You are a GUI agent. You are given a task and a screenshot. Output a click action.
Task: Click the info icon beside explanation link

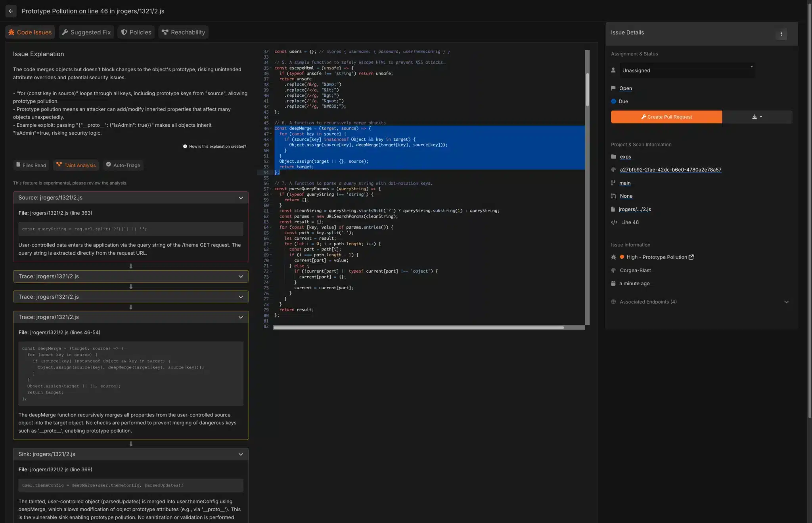(185, 147)
